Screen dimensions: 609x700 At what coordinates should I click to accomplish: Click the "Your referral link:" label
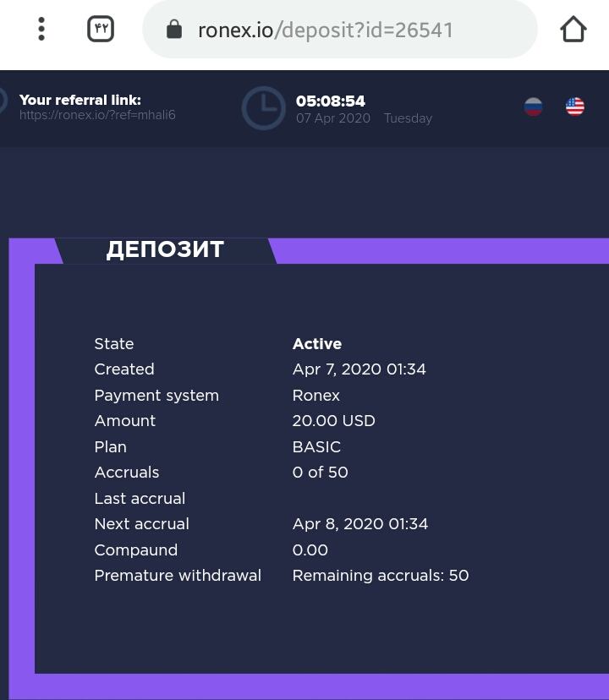pyautogui.click(x=80, y=100)
